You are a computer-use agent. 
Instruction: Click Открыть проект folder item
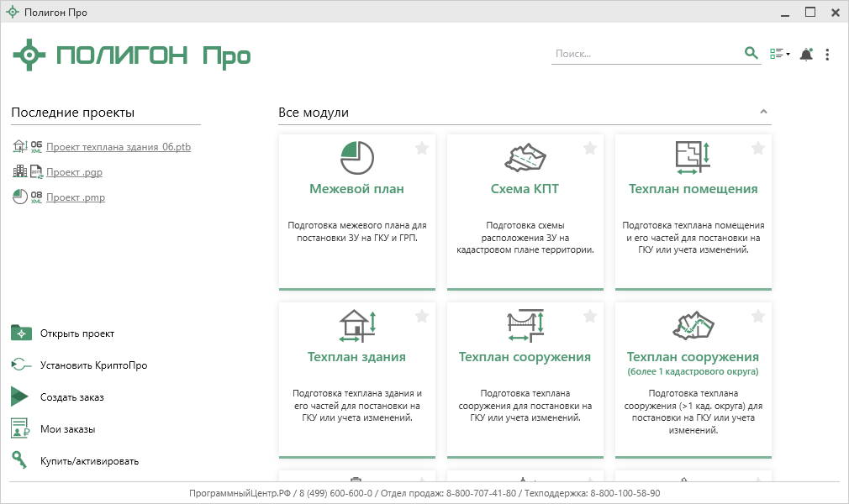pyautogui.click(x=76, y=333)
